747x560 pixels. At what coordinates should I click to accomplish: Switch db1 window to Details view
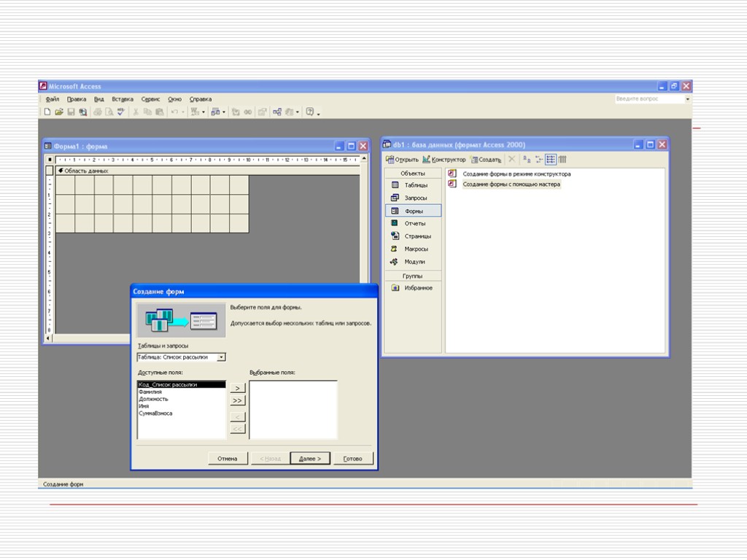coord(562,159)
